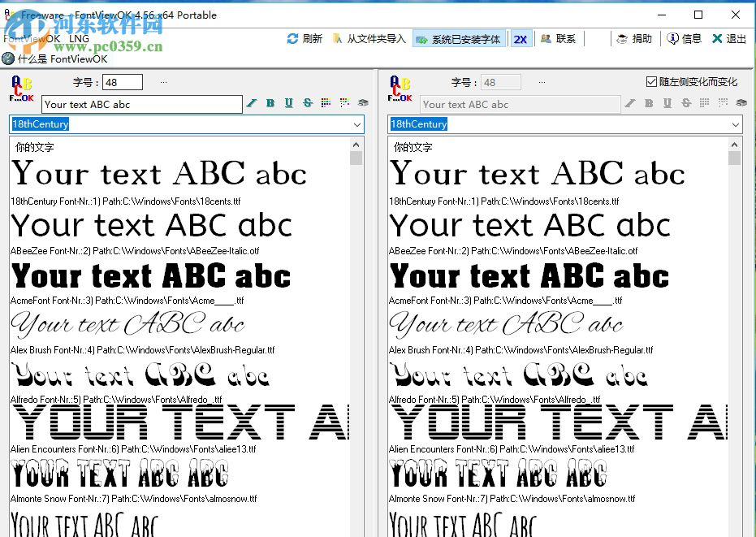Click the right panel underline icon

(667, 102)
